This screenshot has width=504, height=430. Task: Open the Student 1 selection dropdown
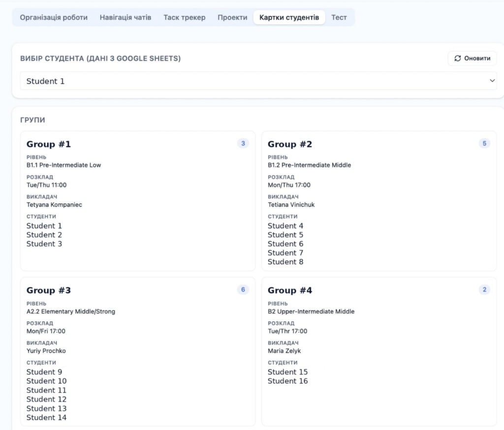coord(258,81)
